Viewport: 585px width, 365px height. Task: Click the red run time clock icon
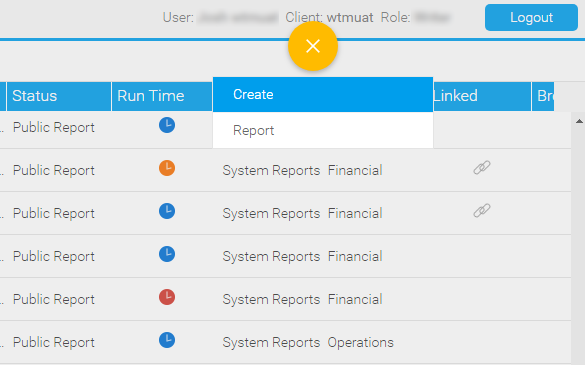click(167, 297)
